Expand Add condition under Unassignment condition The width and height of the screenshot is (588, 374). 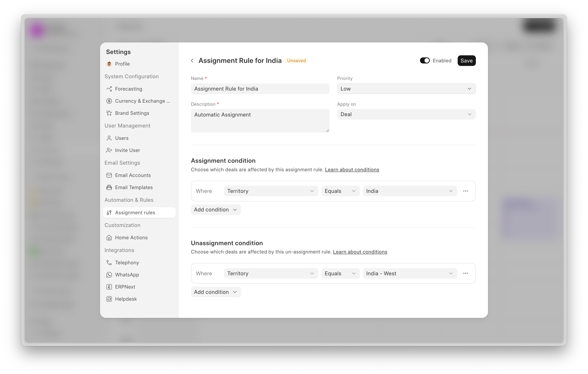[216, 292]
